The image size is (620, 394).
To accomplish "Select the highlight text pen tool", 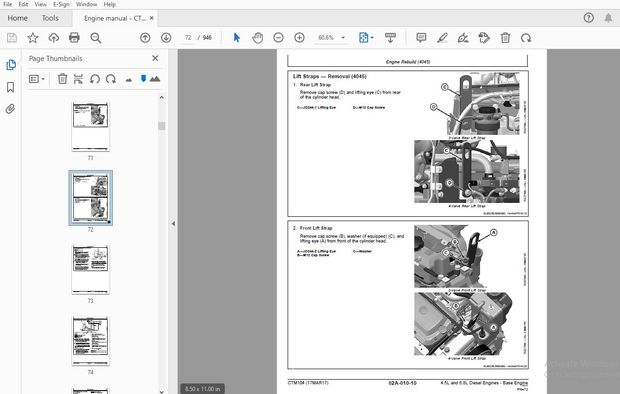I will click(x=442, y=38).
